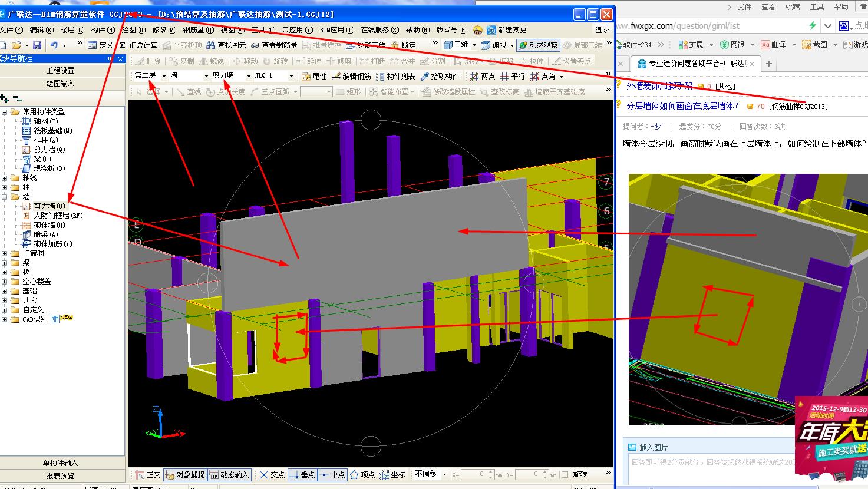
Task: Expand the 轴线 tree folder
Action: click(5, 178)
